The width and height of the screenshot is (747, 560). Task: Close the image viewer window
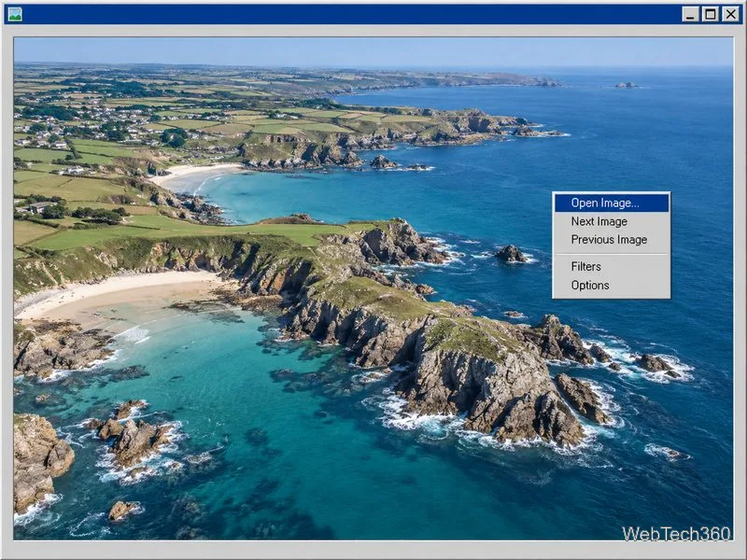click(x=730, y=14)
